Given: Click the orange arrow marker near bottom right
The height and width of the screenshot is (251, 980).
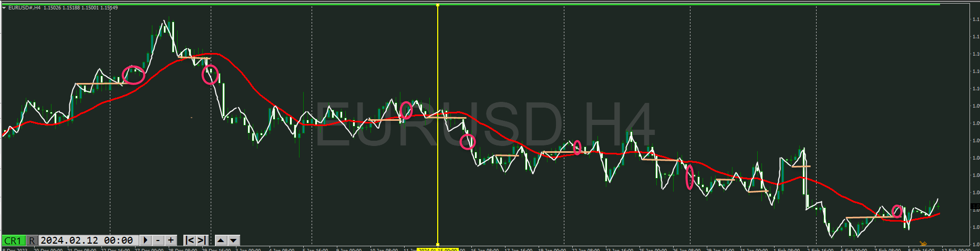Looking at the screenshot, I should click(923, 244).
